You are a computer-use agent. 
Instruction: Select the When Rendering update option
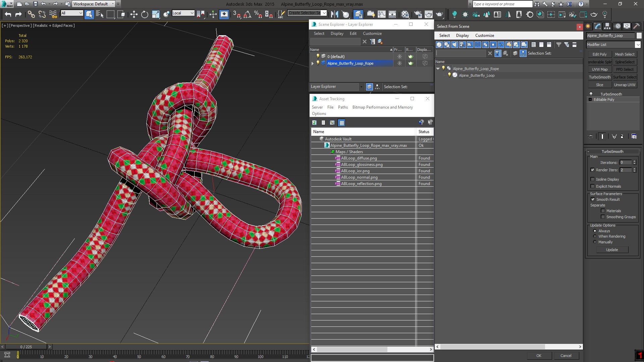[x=595, y=236]
